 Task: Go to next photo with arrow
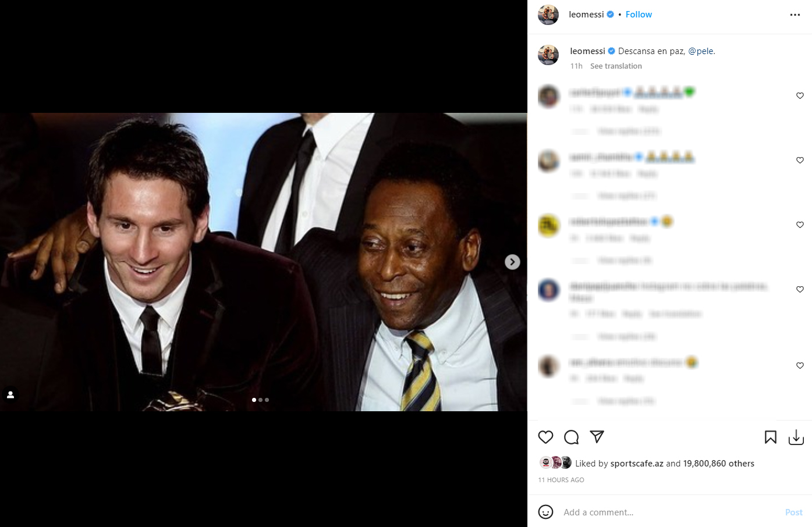click(512, 262)
